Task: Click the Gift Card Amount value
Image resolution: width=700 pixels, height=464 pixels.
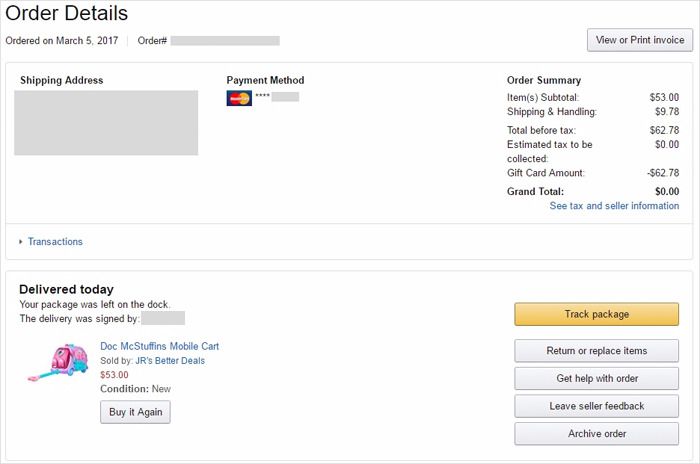Action: (663, 173)
